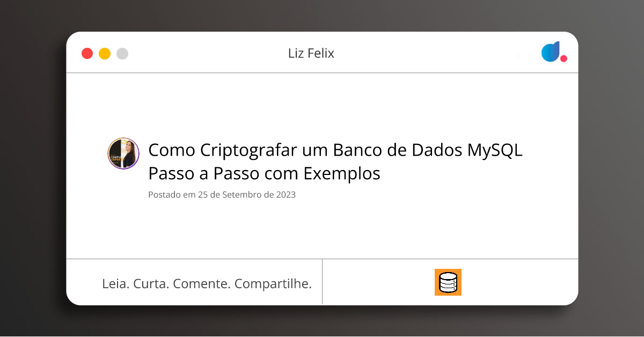Open Liz Felix's circular avatar photo
The width and height of the screenshot is (644, 337).
pyautogui.click(x=123, y=153)
